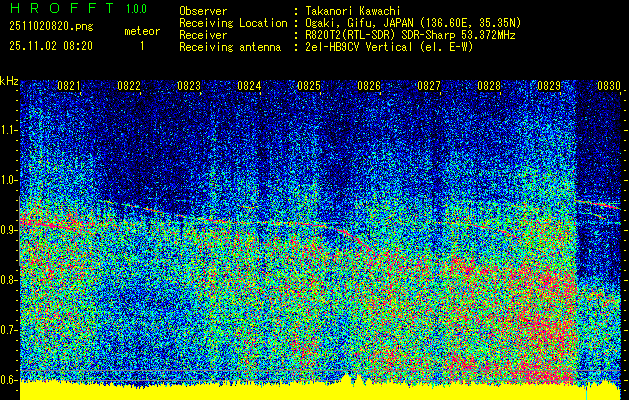Click the Observer label
This screenshot has height=400, width=629.
click(x=203, y=11)
